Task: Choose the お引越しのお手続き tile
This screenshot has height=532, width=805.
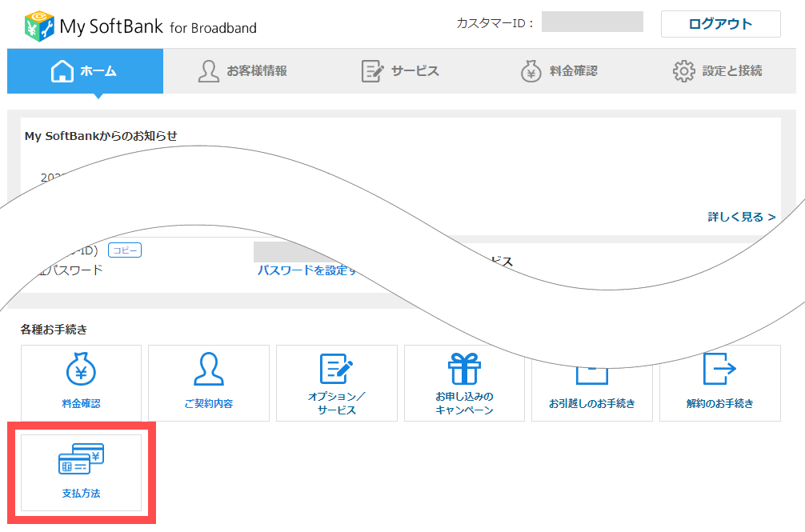Action: (x=591, y=392)
